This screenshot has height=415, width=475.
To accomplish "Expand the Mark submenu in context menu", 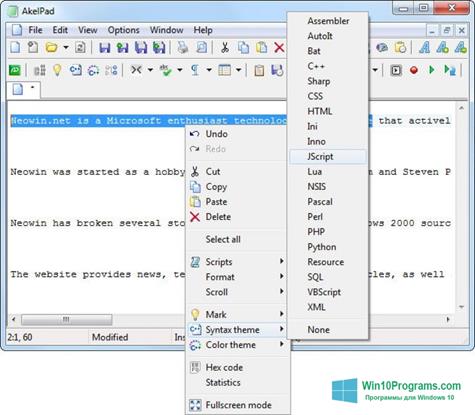I will 238,315.
